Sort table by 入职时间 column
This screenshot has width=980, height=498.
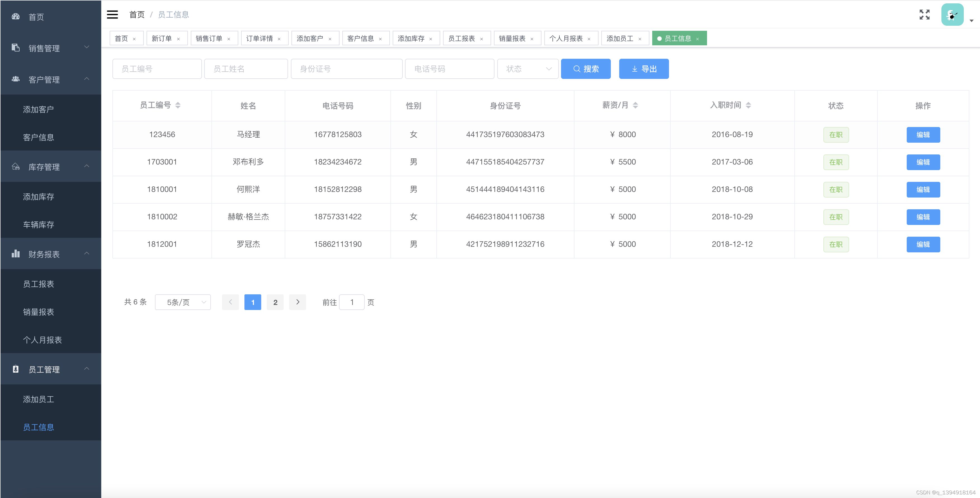(748, 105)
